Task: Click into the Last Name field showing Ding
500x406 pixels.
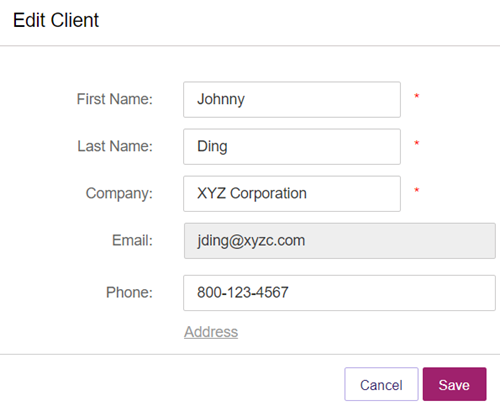Action: coord(292,147)
